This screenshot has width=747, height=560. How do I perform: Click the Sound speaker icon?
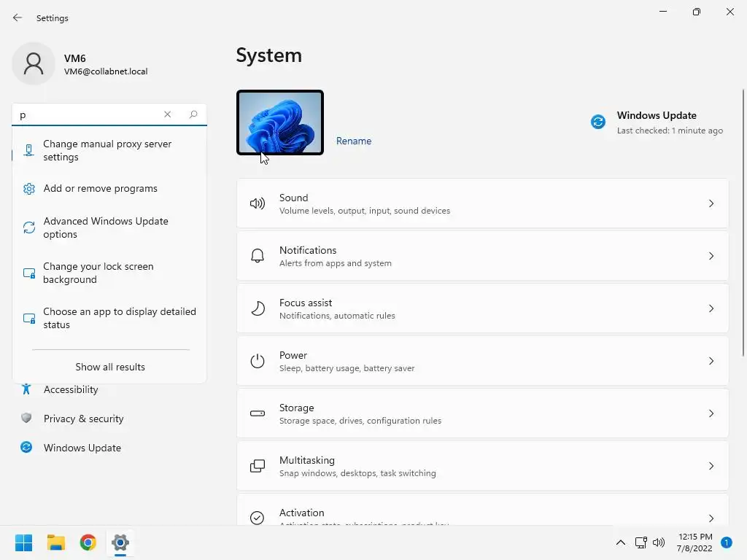coord(258,204)
